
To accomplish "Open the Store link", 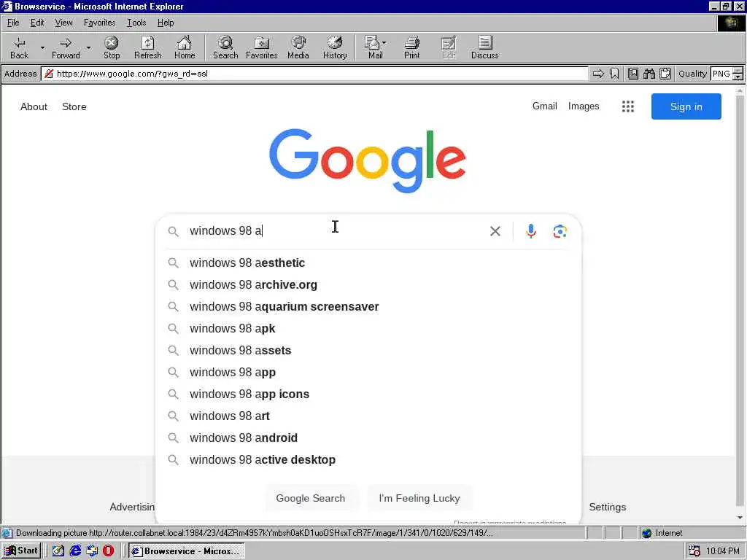I will [74, 106].
